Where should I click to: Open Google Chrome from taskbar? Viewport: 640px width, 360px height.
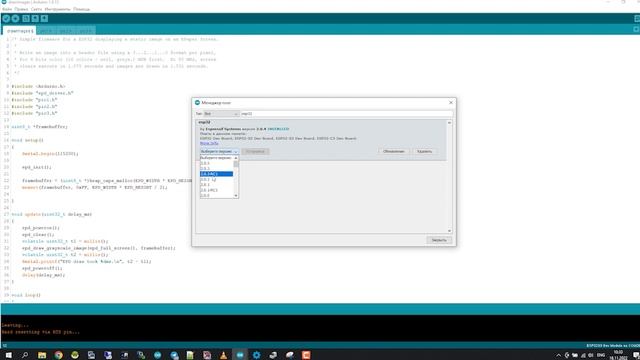[x=58, y=355]
